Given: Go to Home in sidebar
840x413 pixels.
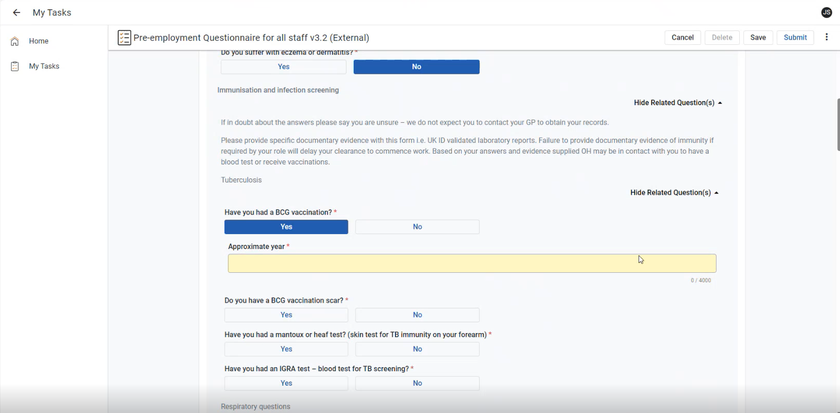Looking at the screenshot, I should pos(39,41).
